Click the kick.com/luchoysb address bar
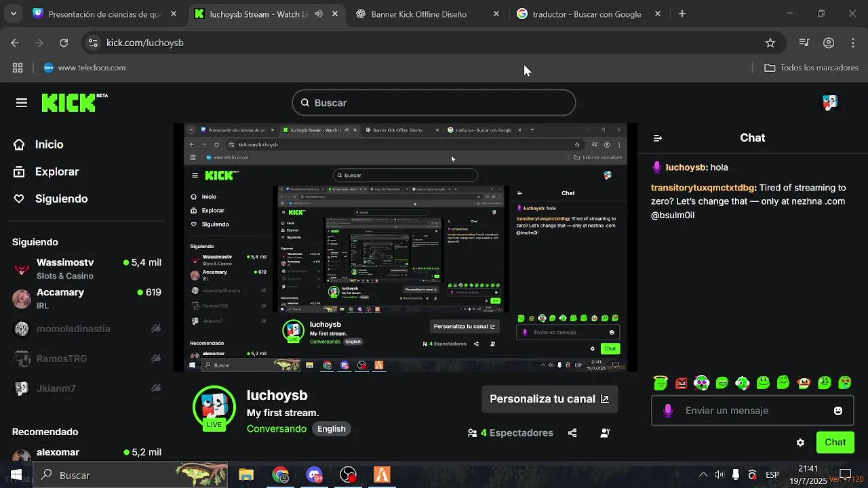868x488 pixels. (x=434, y=43)
